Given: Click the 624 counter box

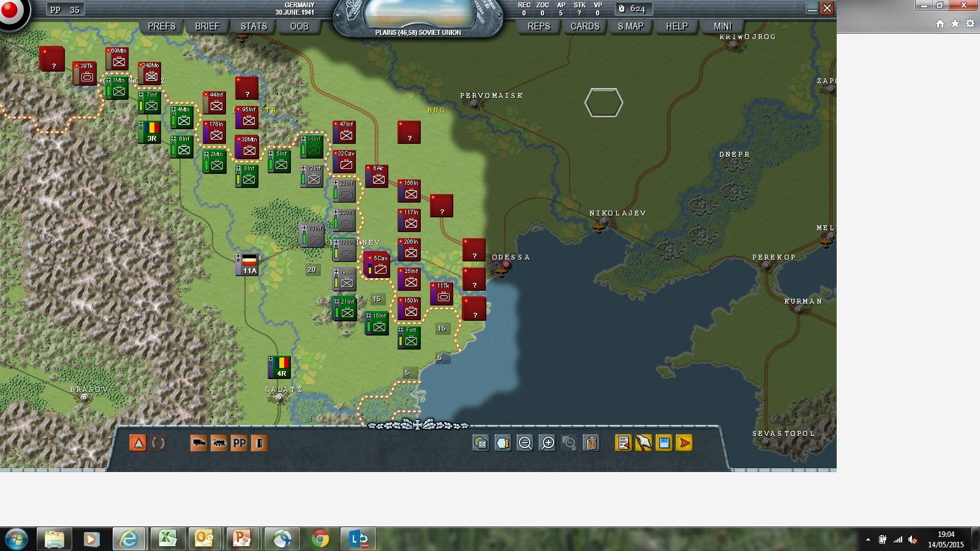Looking at the screenshot, I should pyautogui.click(x=633, y=9).
